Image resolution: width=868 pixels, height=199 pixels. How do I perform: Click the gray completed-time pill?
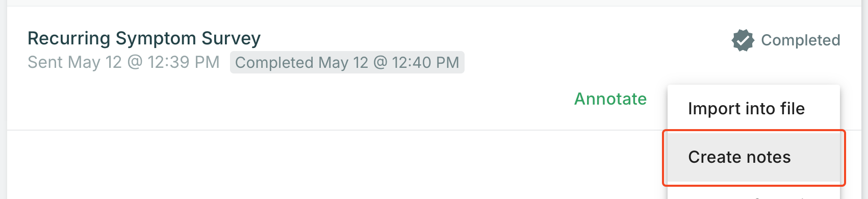click(347, 62)
